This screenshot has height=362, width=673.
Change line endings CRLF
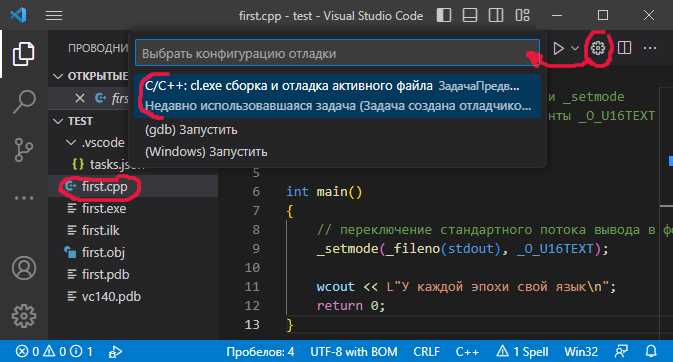point(426,352)
